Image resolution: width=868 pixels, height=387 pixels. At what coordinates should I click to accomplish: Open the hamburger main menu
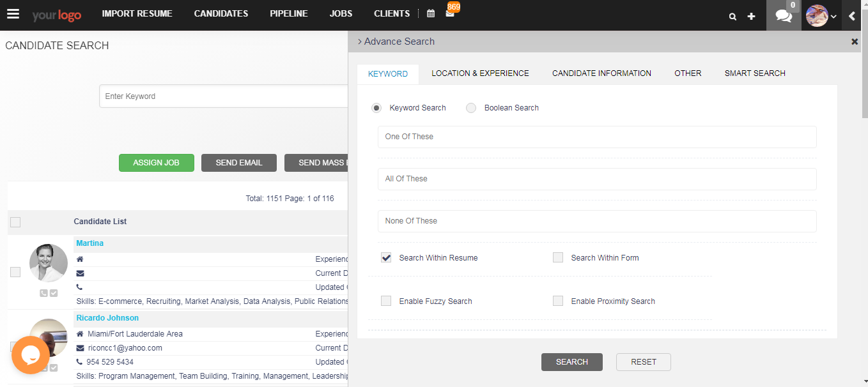tap(13, 14)
